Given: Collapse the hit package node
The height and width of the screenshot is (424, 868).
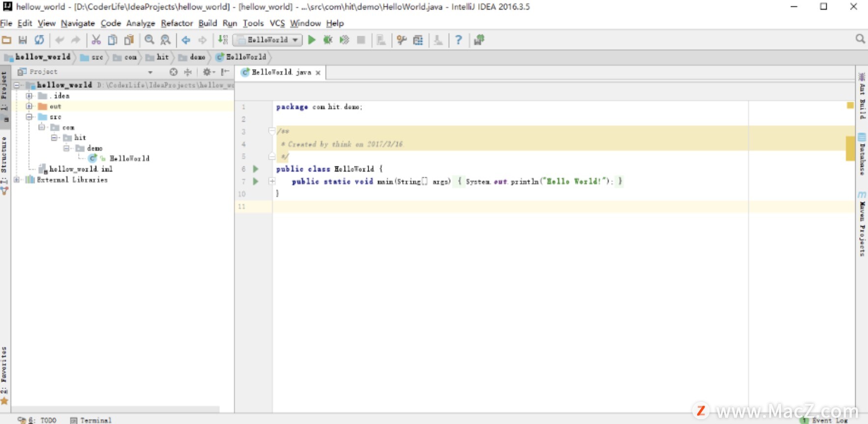Looking at the screenshot, I should 54,137.
